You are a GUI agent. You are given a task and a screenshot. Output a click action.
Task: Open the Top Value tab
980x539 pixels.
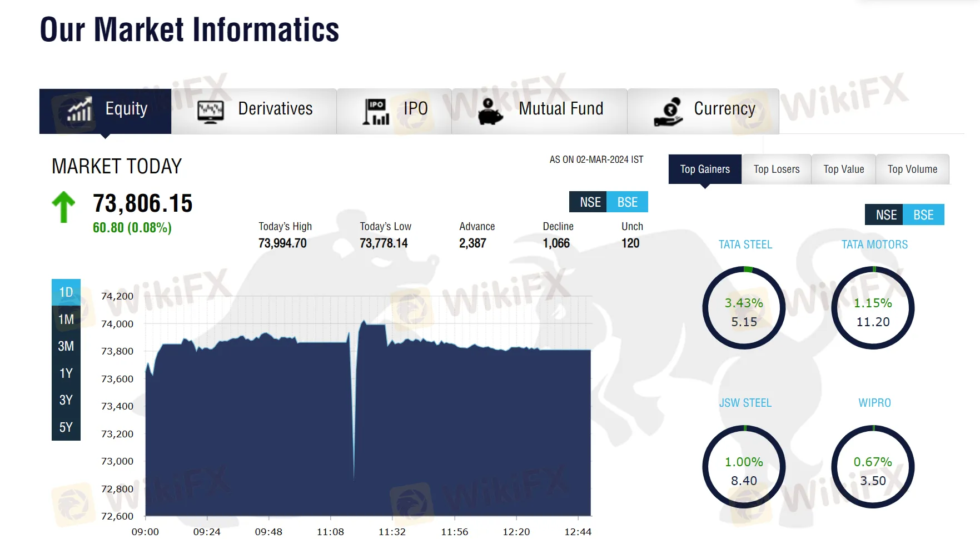tap(844, 169)
